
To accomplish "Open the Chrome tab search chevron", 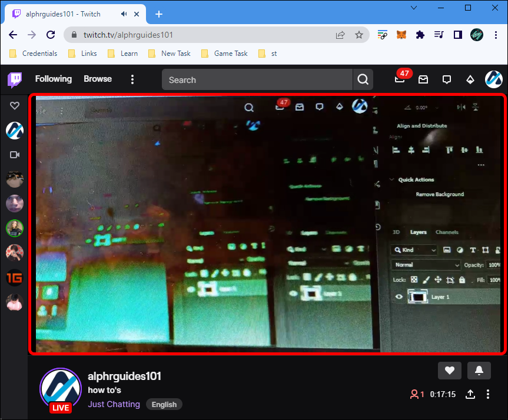I will point(414,8).
